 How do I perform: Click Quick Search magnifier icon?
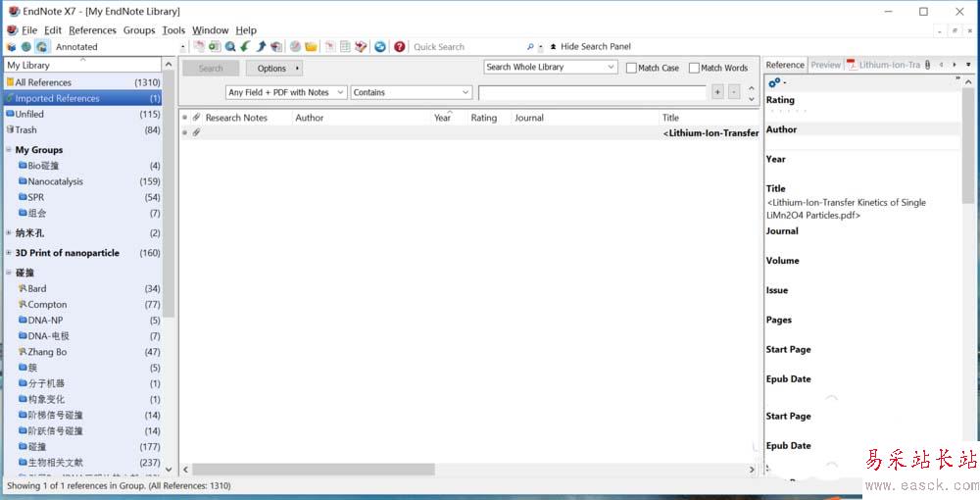[x=530, y=46]
